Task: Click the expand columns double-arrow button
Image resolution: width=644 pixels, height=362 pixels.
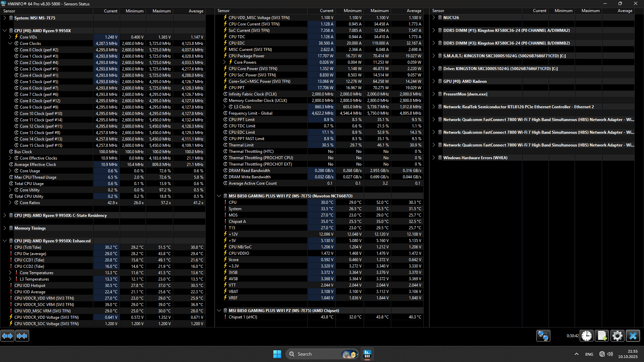Action: [7, 336]
